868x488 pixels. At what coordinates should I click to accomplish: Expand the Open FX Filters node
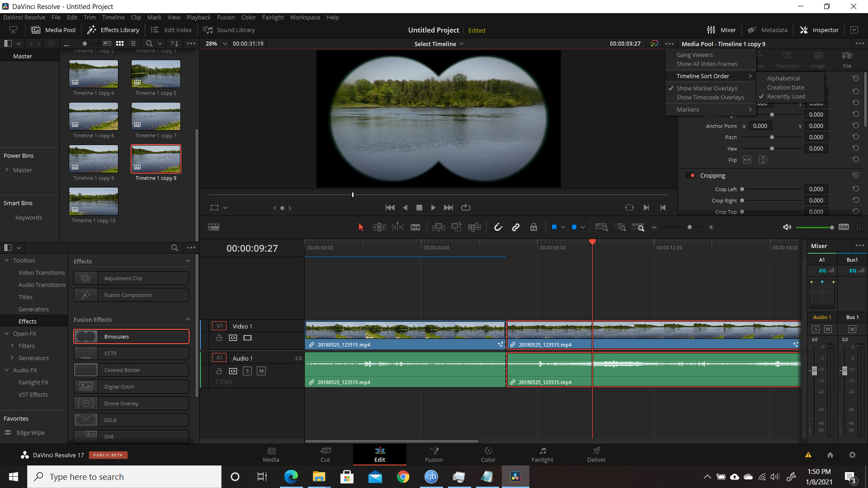pos(12,346)
